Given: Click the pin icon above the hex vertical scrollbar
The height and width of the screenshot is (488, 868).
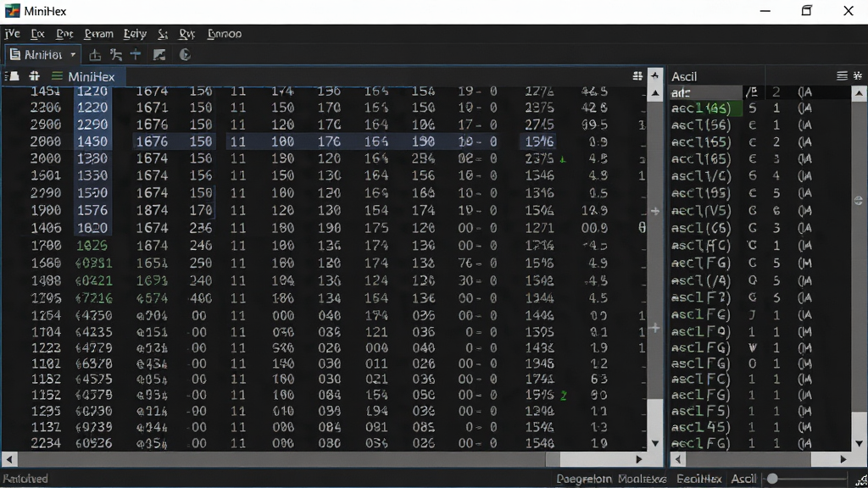Looking at the screenshot, I should 655,75.
